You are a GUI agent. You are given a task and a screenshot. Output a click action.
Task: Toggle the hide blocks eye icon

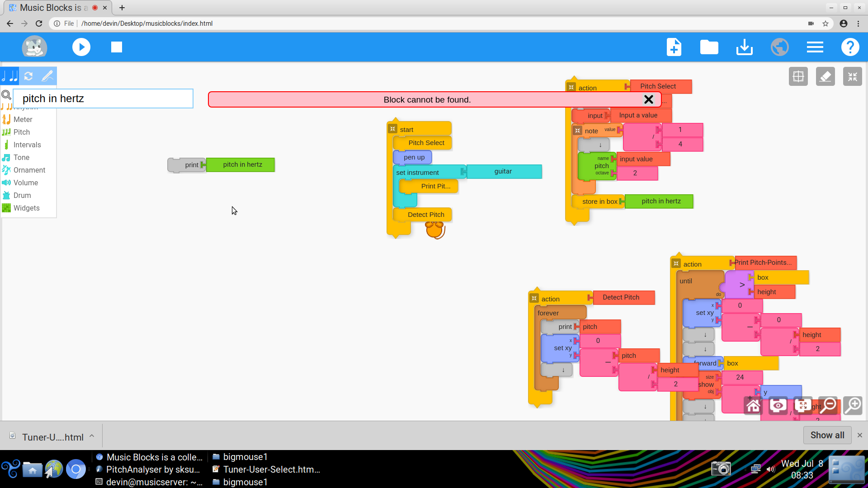click(778, 406)
